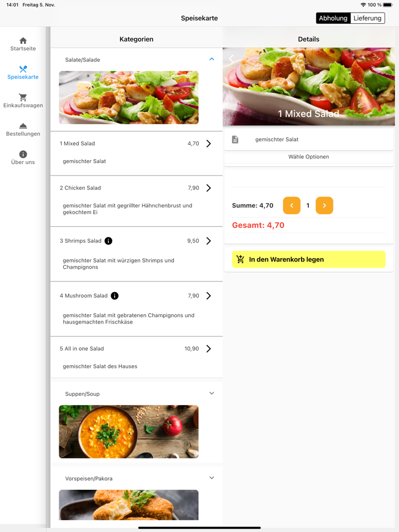Increase quantity with the orange right arrow

(x=324, y=206)
